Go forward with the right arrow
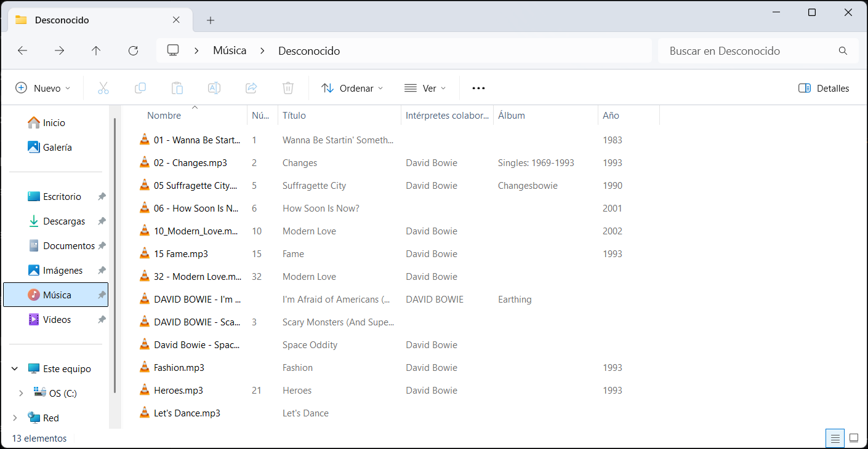Image resolution: width=868 pixels, height=449 pixels. pyautogui.click(x=60, y=51)
